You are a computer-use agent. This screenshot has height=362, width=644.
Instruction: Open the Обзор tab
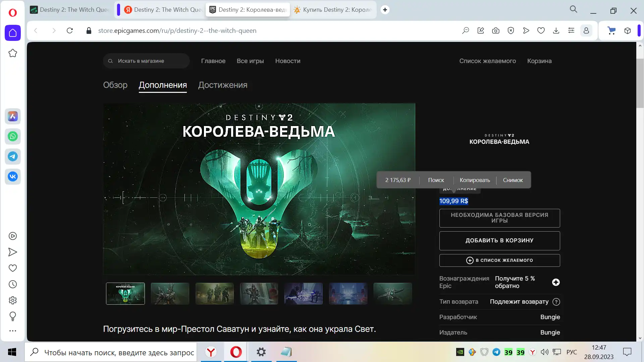pyautogui.click(x=115, y=85)
